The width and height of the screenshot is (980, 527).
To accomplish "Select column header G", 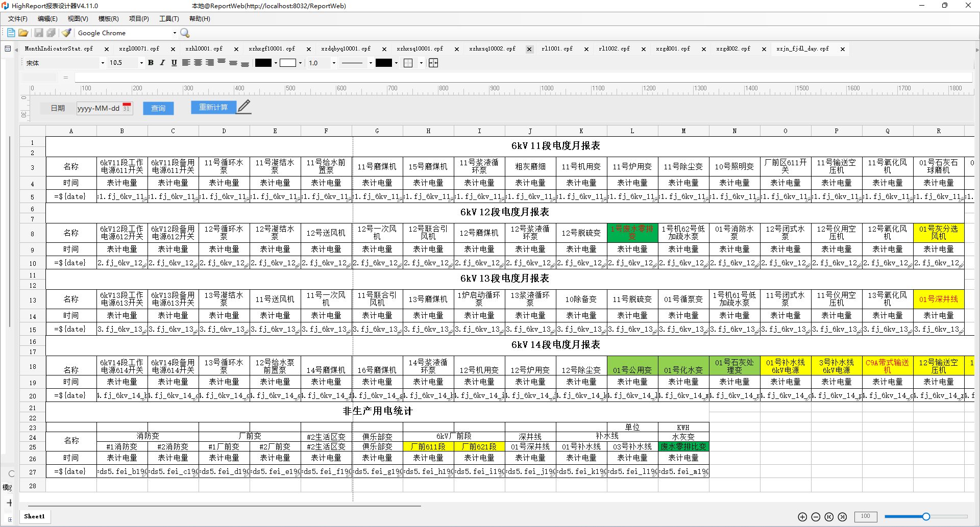I will point(377,131).
